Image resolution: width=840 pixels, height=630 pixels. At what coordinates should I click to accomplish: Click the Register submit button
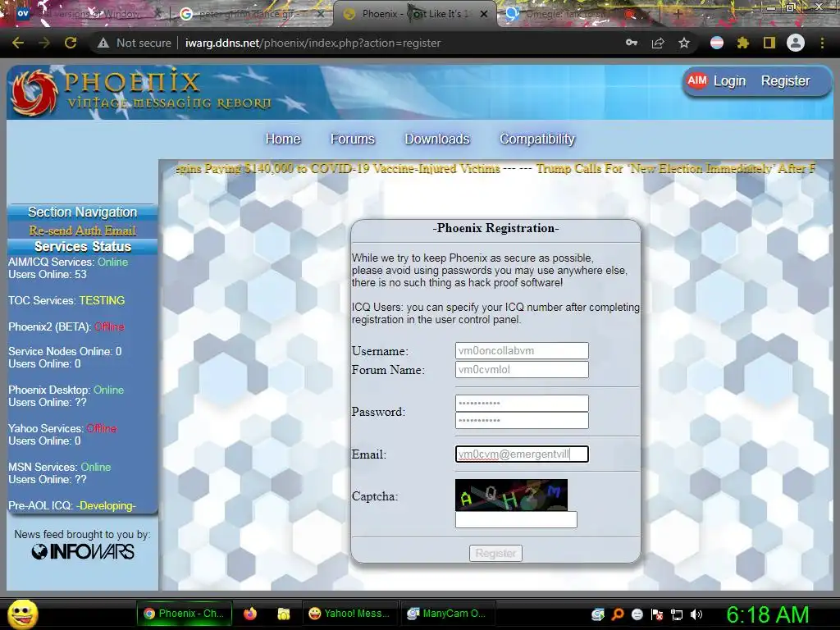(495, 553)
